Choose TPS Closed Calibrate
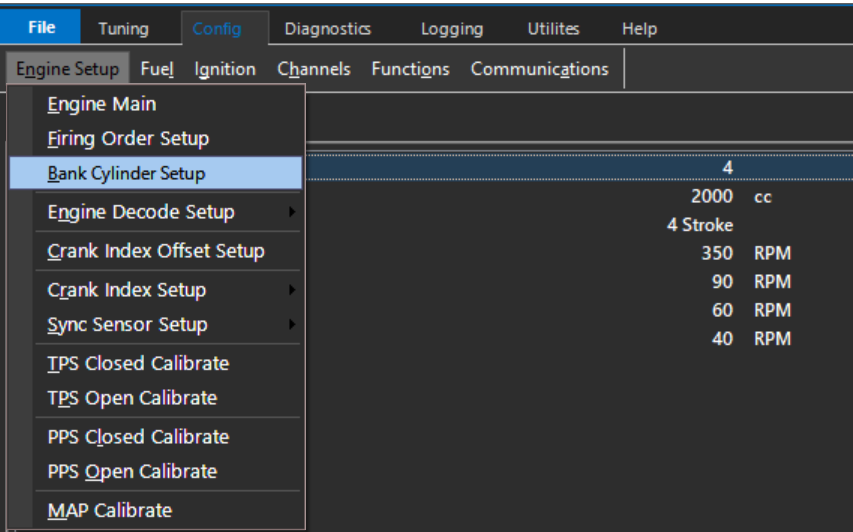This screenshot has width=853, height=532. click(138, 363)
